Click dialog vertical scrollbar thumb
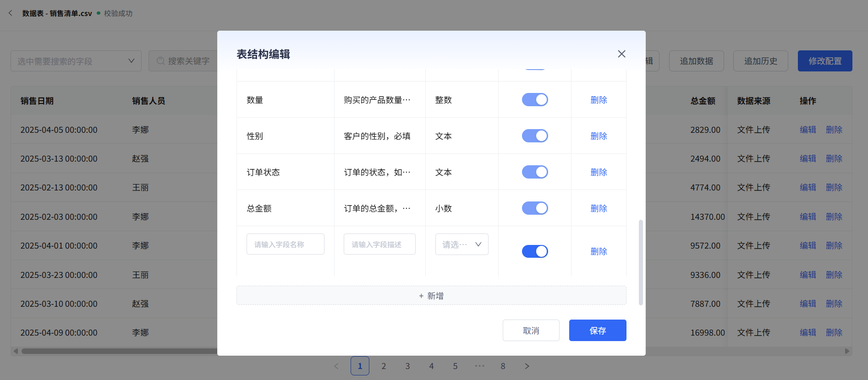 coord(641,262)
